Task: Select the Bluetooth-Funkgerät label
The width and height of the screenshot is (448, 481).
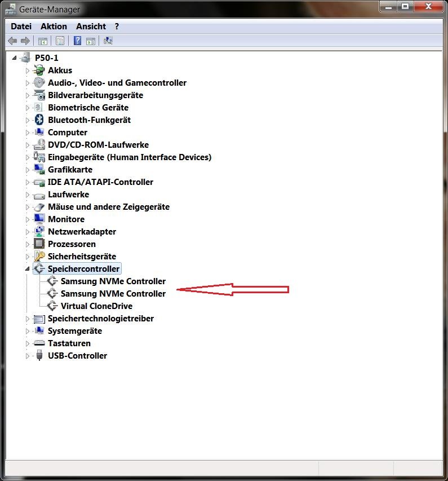Action: coord(89,120)
